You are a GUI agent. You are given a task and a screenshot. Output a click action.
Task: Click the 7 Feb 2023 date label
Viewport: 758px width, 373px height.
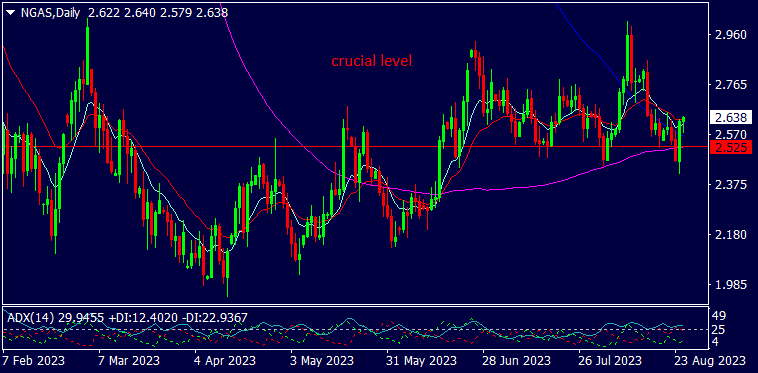coord(33,360)
